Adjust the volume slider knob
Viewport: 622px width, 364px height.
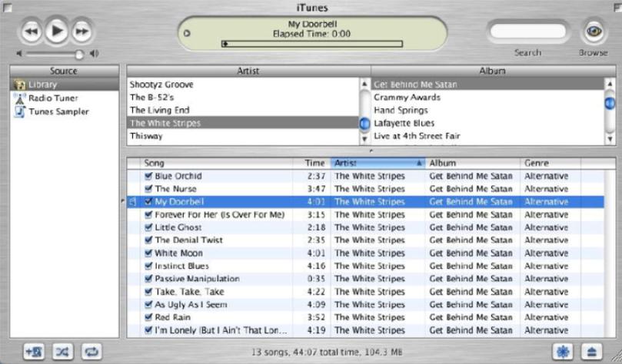pos(79,54)
